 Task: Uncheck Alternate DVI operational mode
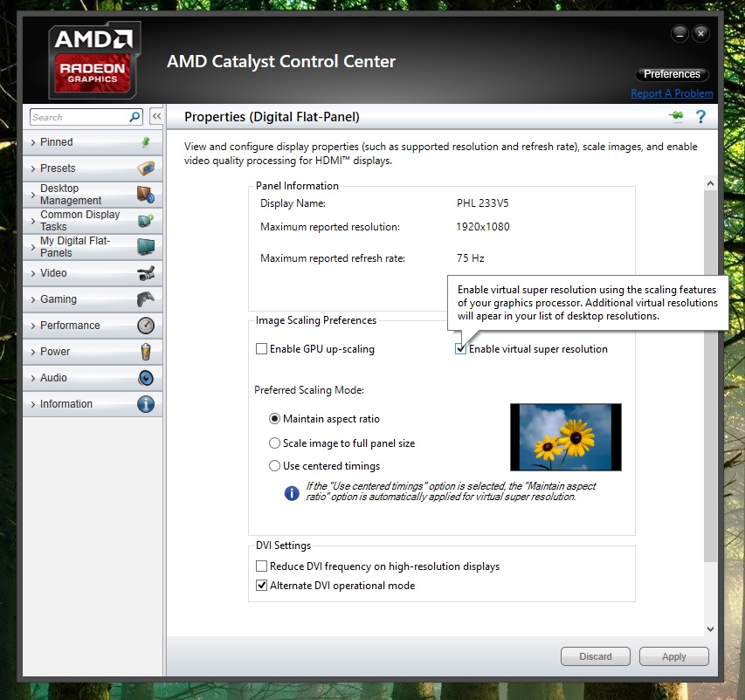(x=261, y=585)
